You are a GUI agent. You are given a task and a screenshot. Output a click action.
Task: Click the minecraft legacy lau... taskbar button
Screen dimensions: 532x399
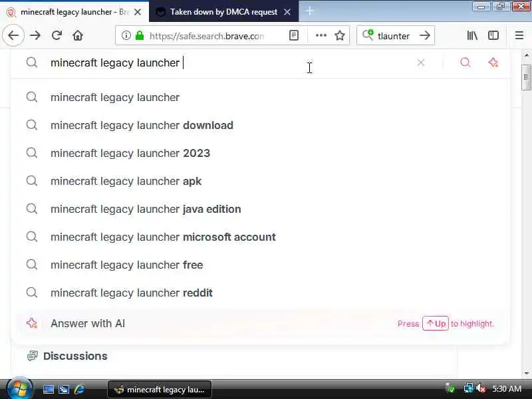[160, 390]
